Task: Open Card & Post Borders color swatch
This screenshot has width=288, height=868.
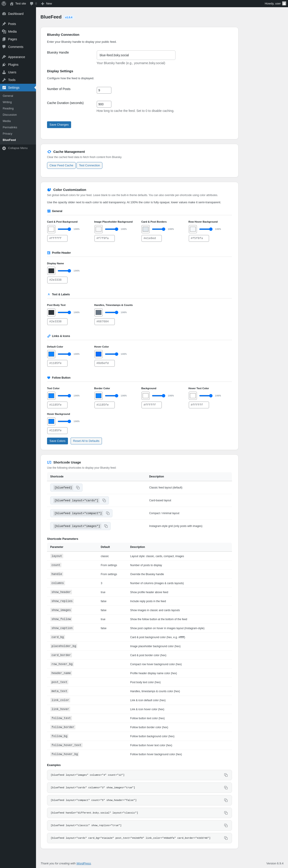Action: tap(146, 229)
